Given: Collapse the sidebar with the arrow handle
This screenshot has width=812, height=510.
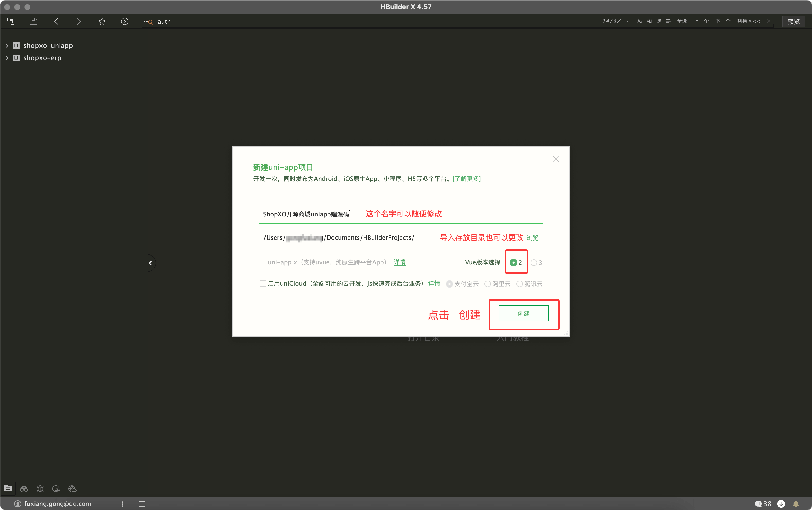Looking at the screenshot, I should 151,263.
